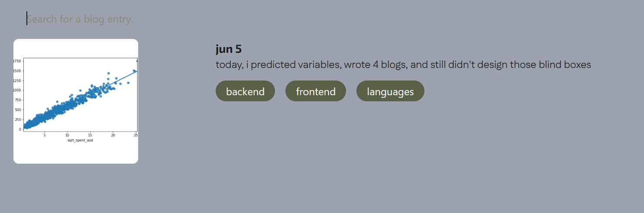Click the text cursor in the search box
This screenshot has width=644, height=213.
click(x=27, y=18)
